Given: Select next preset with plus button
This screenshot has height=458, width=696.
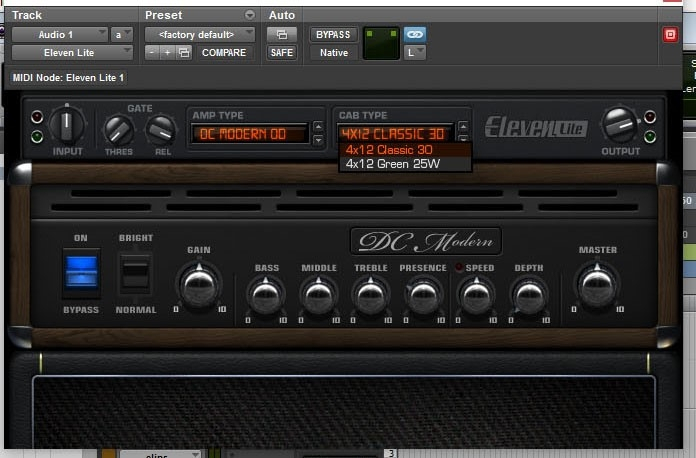Looking at the screenshot, I should pos(167,53).
